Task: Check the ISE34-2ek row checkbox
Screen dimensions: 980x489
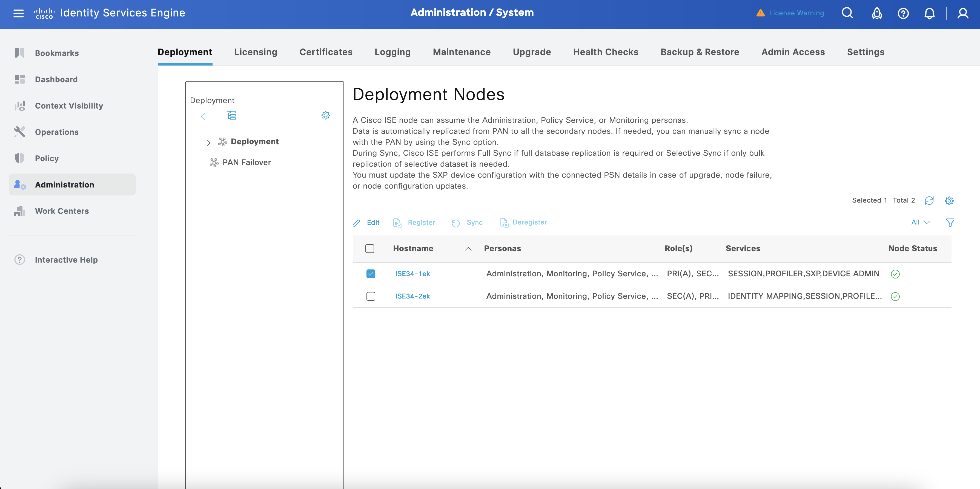Action: (x=371, y=296)
